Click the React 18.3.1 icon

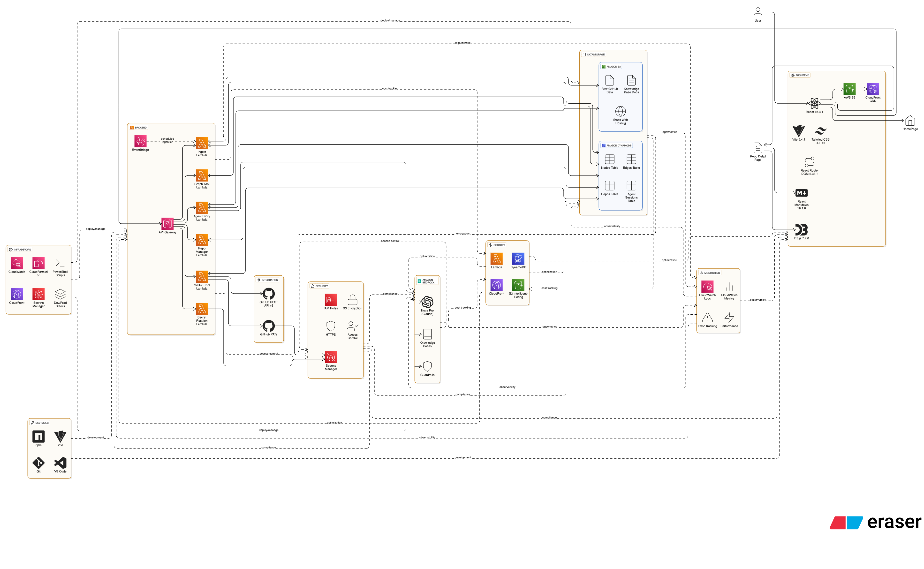point(814,103)
